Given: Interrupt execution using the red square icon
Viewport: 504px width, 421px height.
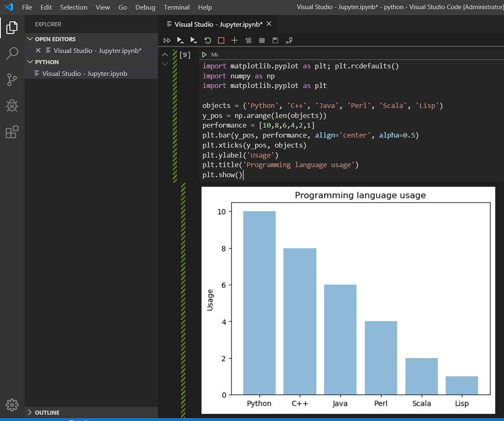Looking at the screenshot, I should [221, 40].
